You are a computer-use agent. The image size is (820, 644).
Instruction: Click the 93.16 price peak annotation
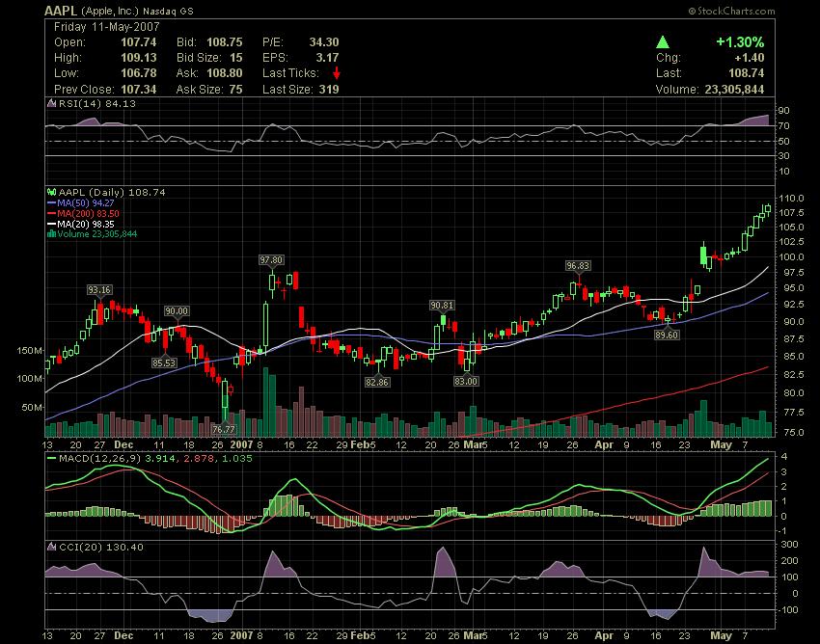(99, 289)
